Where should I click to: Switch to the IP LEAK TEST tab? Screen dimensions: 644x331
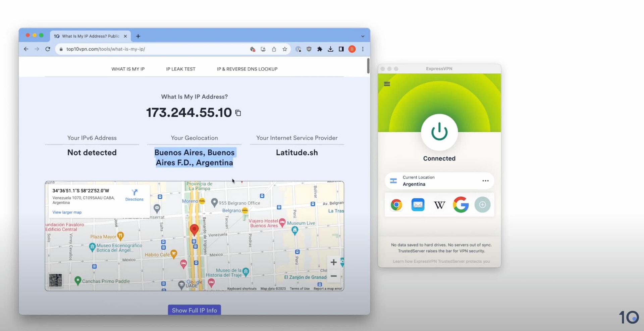click(180, 69)
